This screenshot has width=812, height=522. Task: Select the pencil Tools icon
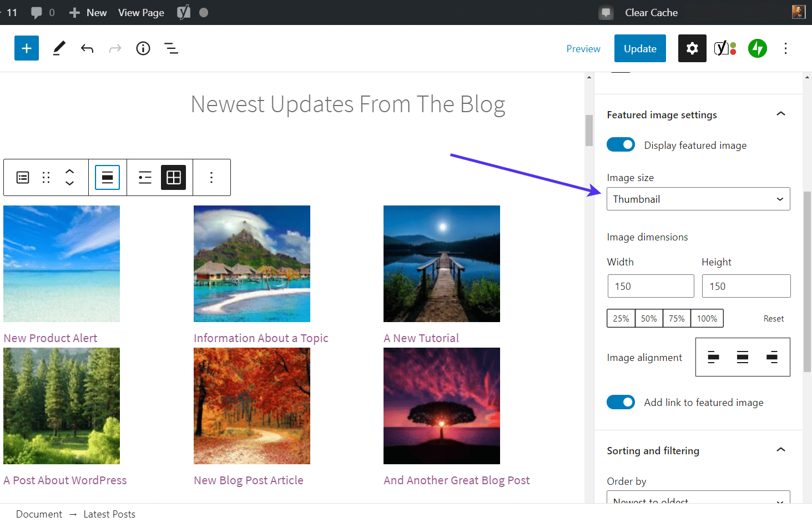(x=59, y=48)
